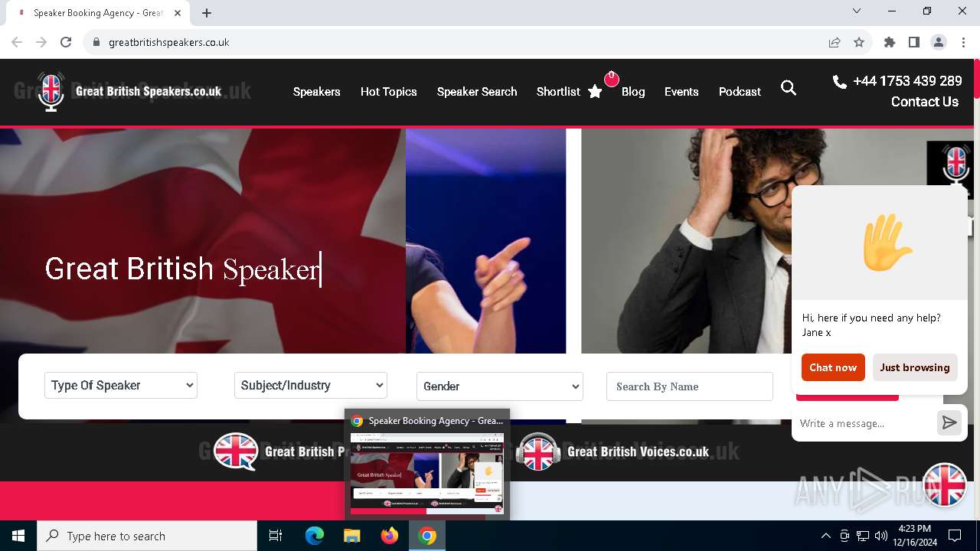Open Chrome extensions puzzle icon
This screenshot has width=980, height=551.
point(890,42)
